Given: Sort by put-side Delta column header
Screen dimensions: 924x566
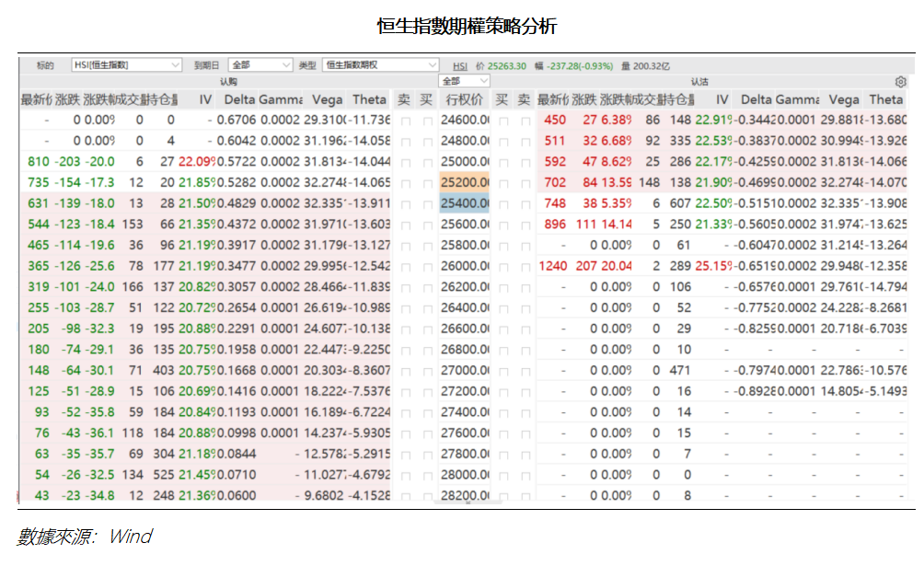Looking at the screenshot, I should (x=757, y=99).
